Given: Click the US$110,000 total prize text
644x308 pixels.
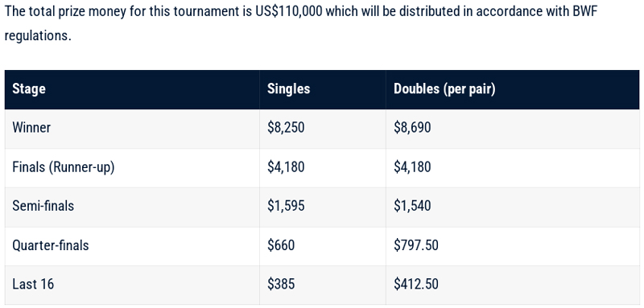Looking at the screenshot, I should [289, 11].
